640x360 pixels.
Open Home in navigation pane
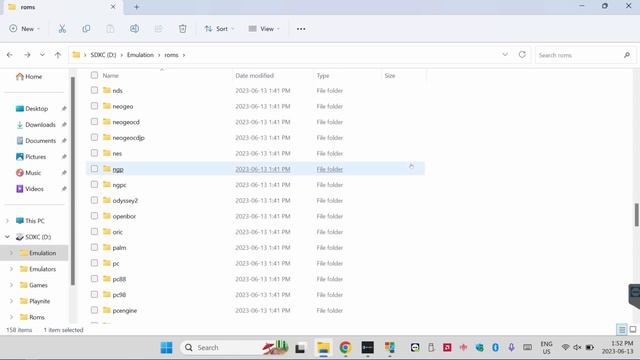click(x=29, y=76)
